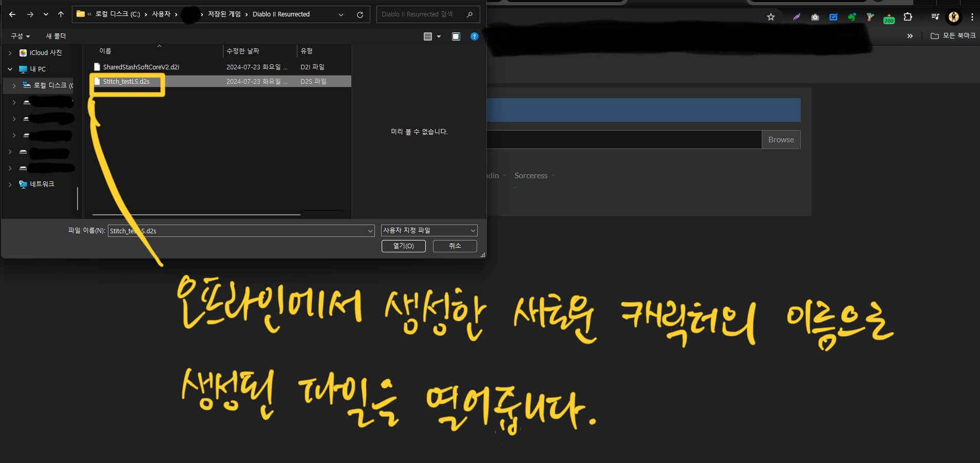Click the Browse button on the webpage

click(x=781, y=139)
